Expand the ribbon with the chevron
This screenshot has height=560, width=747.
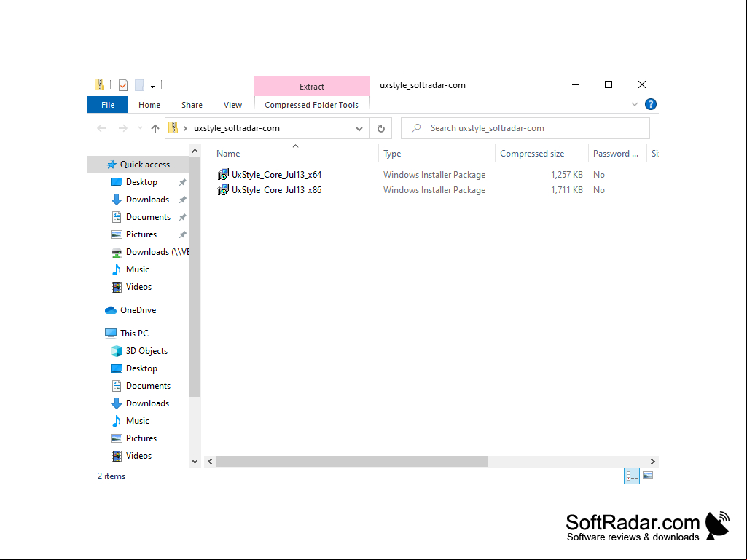pos(635,104)
